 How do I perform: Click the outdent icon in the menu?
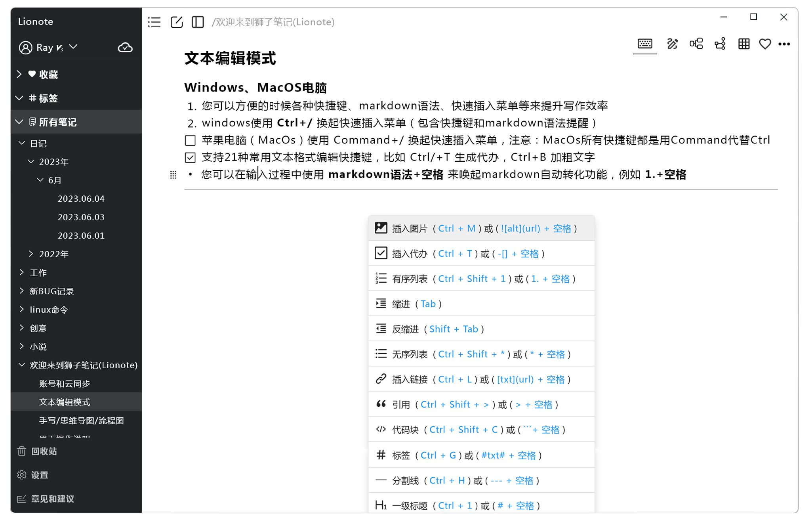click(x=381, y=328)
